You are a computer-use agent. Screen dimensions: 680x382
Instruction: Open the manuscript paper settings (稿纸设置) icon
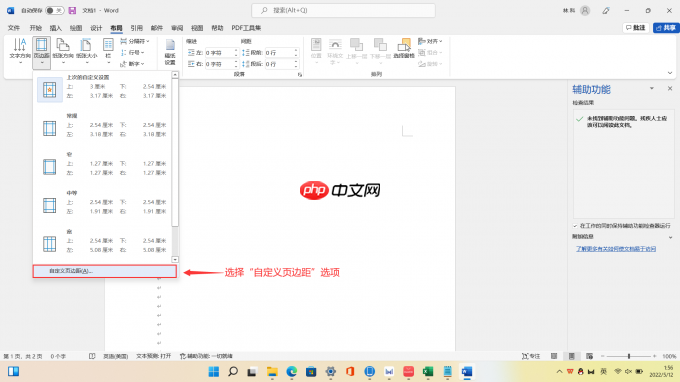click(x=170, y=52)
